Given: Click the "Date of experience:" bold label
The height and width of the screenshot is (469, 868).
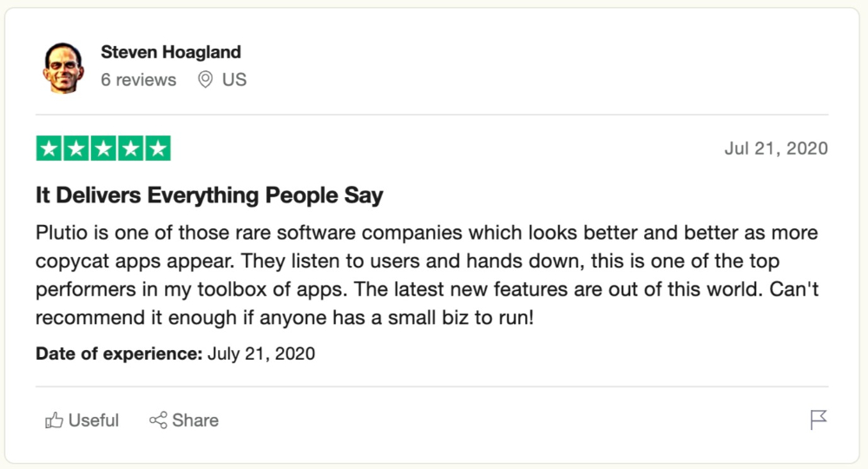Looking at the screenshot, I should pyautogui.click(x=119, y=353).
